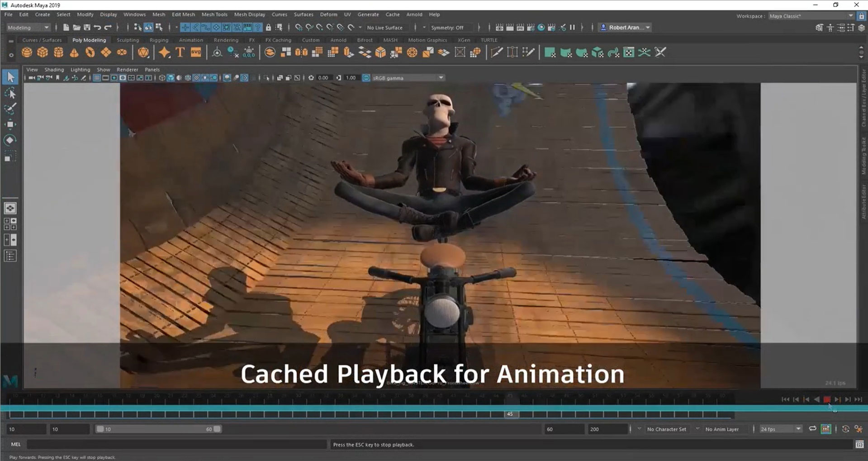Switch to the FX Caching shelf tab

[x=278, y=40]
